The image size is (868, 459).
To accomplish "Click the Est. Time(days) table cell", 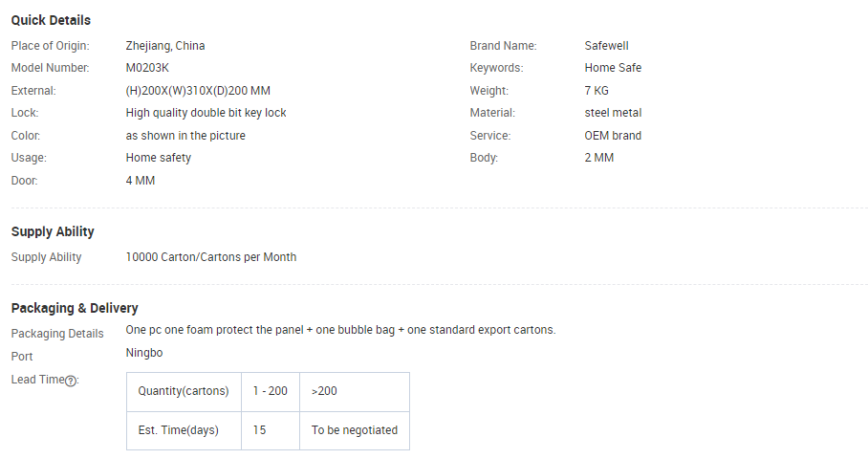I will coord(184,430).
